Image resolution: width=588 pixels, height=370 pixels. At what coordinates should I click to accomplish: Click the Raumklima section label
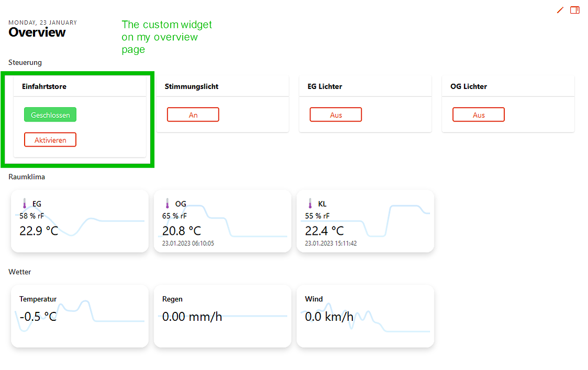point(27,177)
